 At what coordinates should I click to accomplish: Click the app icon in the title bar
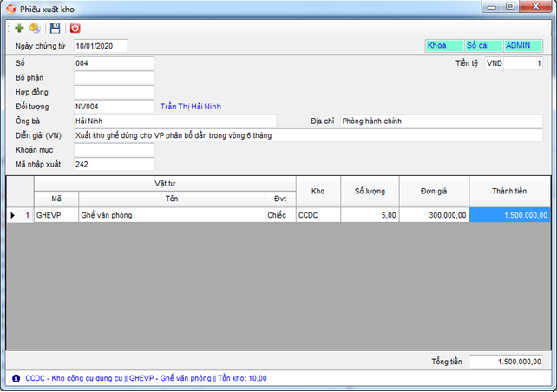pyautogui.click(x=10, y=8)
